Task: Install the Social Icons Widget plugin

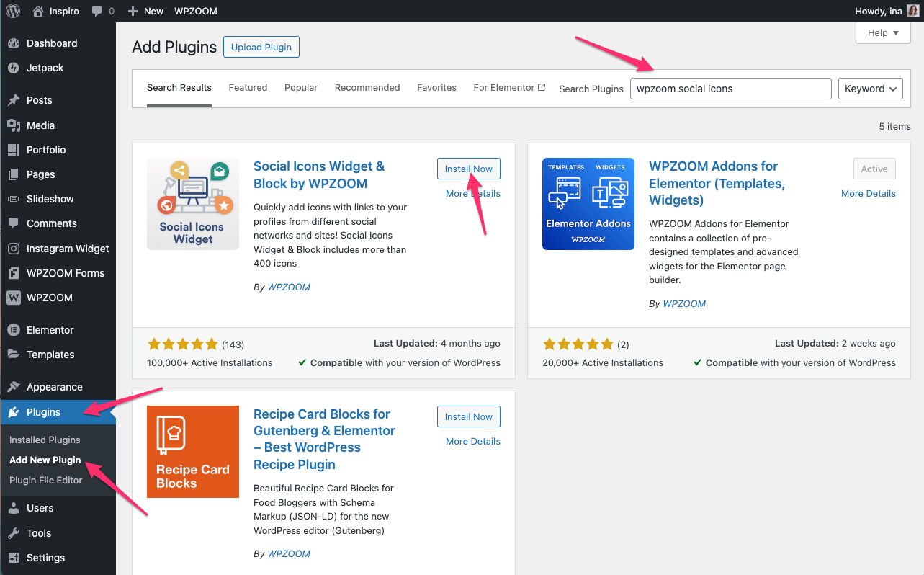Action: click(x=468, y=169)
